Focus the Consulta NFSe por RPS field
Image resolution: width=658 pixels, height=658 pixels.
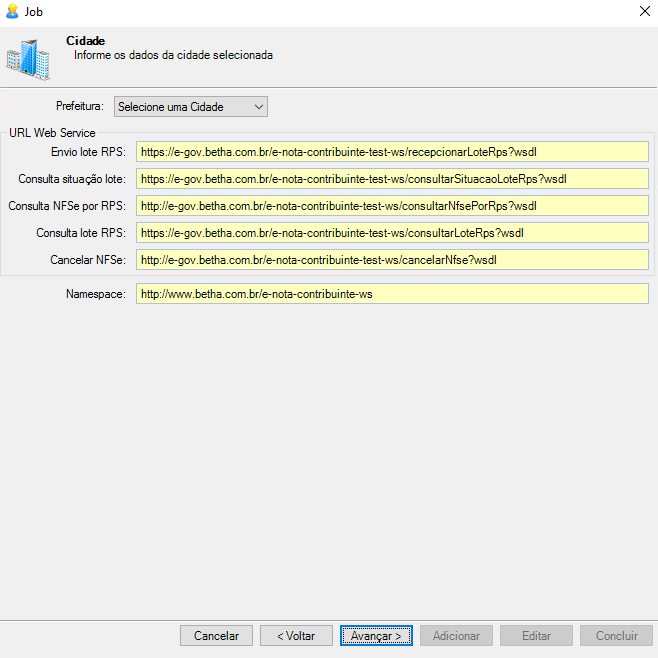point(392,206)
